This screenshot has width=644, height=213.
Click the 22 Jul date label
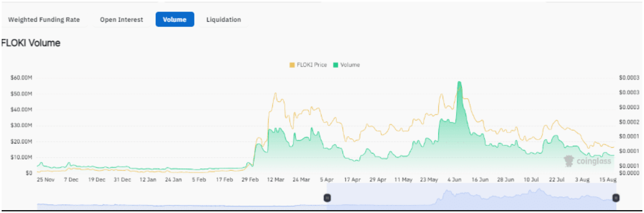click(x=556, y=179)
